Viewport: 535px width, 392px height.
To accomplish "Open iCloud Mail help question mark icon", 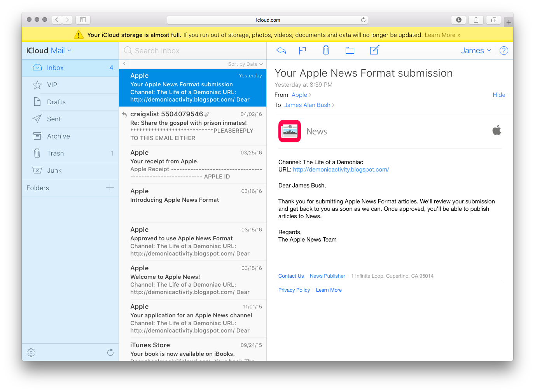I will point(504,51).
